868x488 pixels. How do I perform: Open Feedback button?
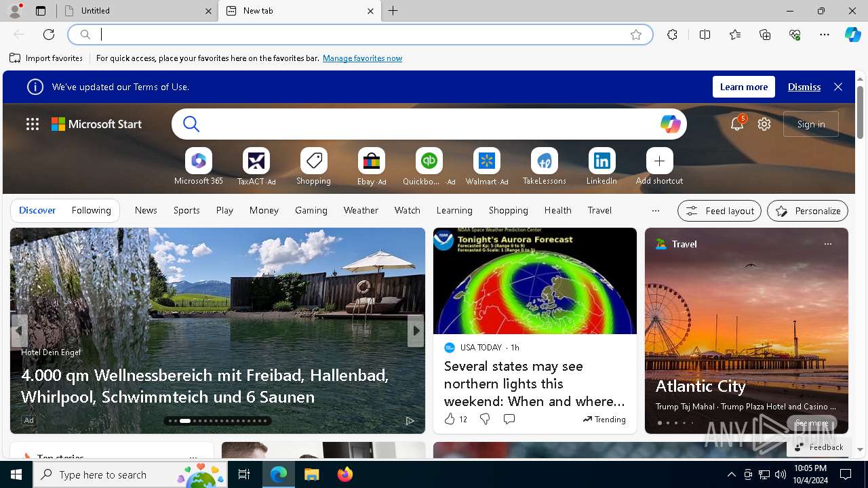(819, 447)
